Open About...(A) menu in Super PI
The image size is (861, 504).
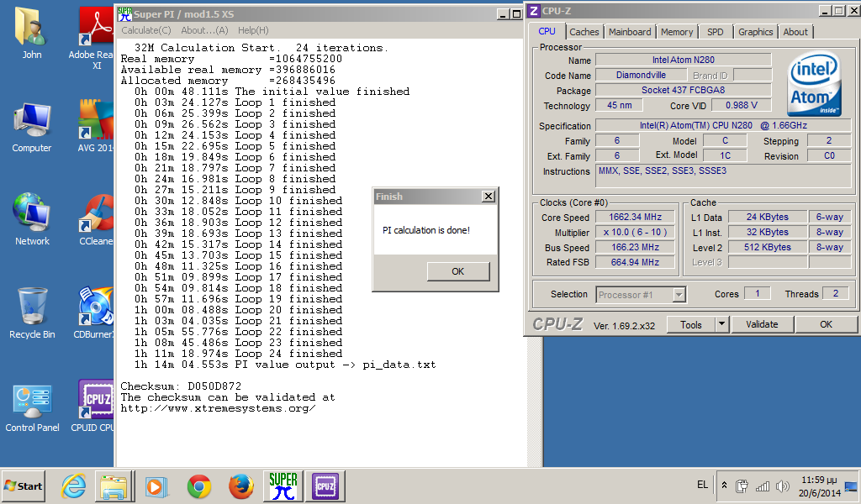(204, 30)
